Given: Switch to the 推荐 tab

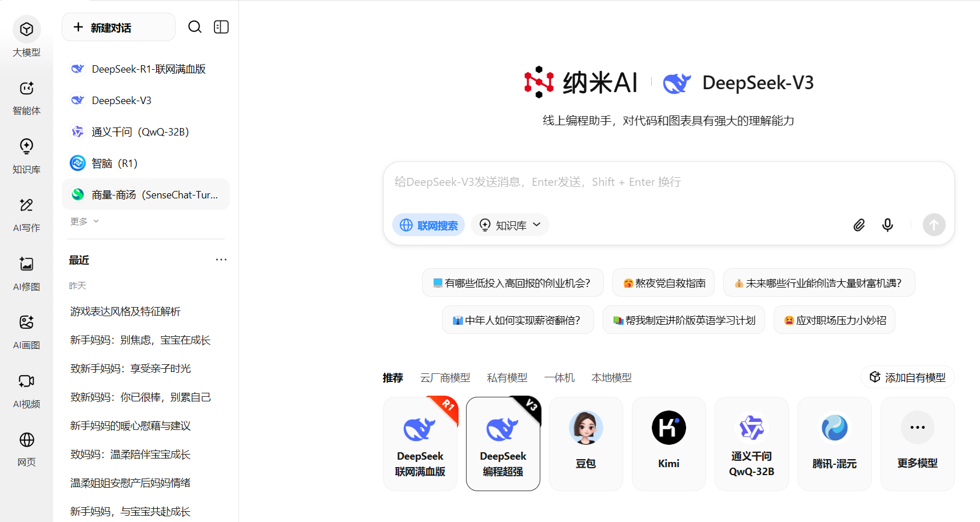Looking at the screenshot, I should point(393,377).
